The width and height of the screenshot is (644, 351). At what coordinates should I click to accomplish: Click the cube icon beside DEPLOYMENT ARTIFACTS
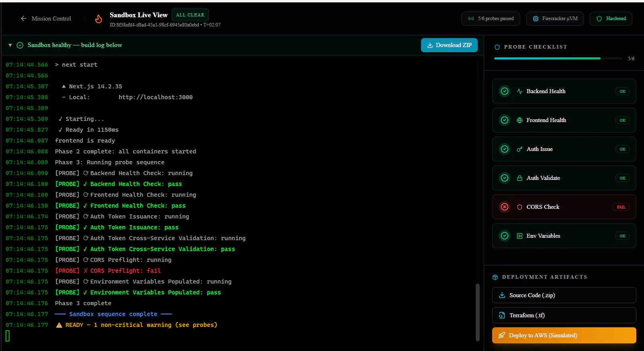point(495,277)
